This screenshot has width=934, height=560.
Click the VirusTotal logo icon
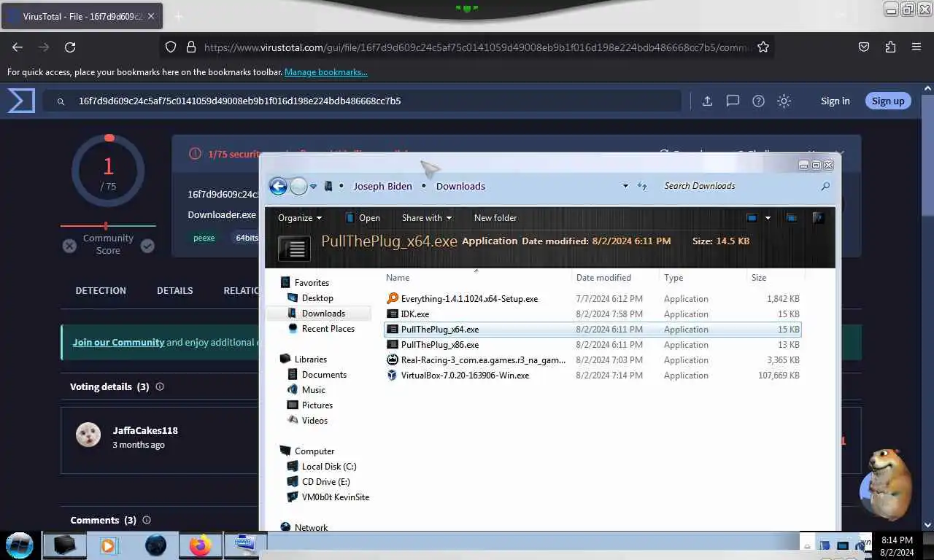21,101
